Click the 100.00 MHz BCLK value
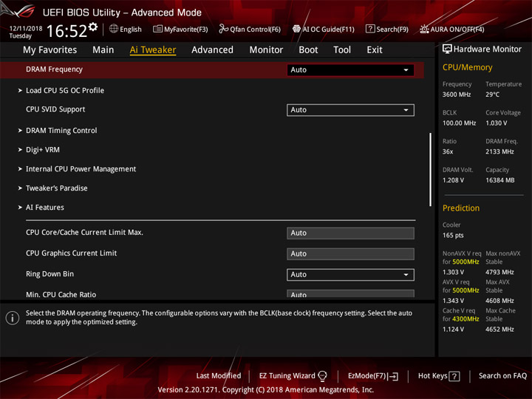Image resolution: width=532 pixels, height=399 pixels. pos(459,123)
